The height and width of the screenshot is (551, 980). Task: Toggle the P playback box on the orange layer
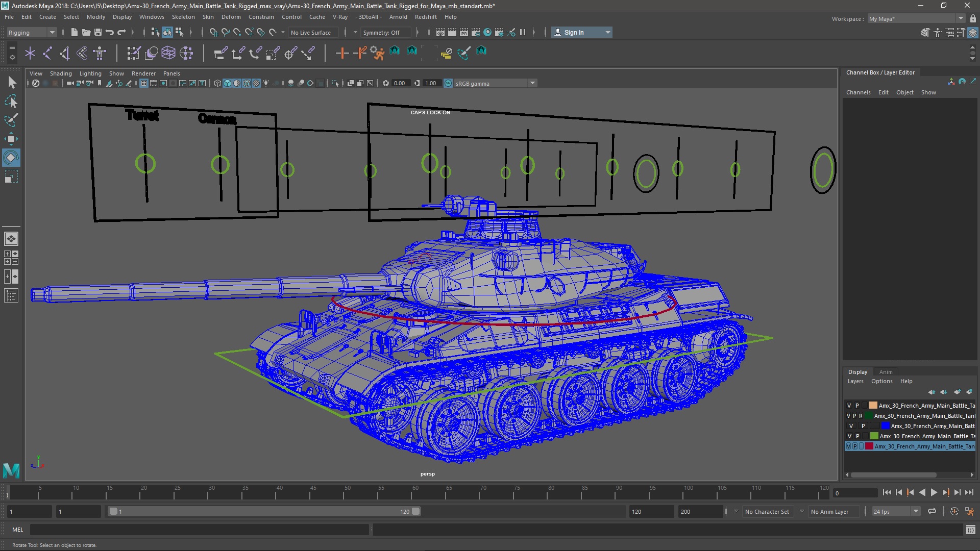coord(857,406)
